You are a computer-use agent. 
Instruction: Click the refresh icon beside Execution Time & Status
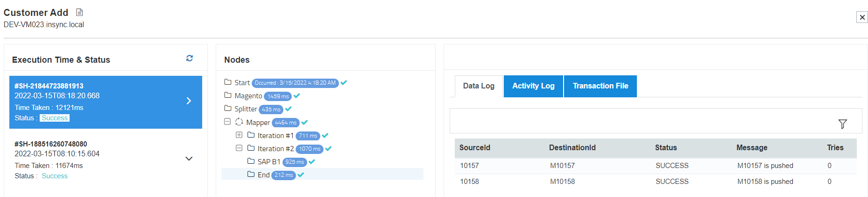point(190,58)
